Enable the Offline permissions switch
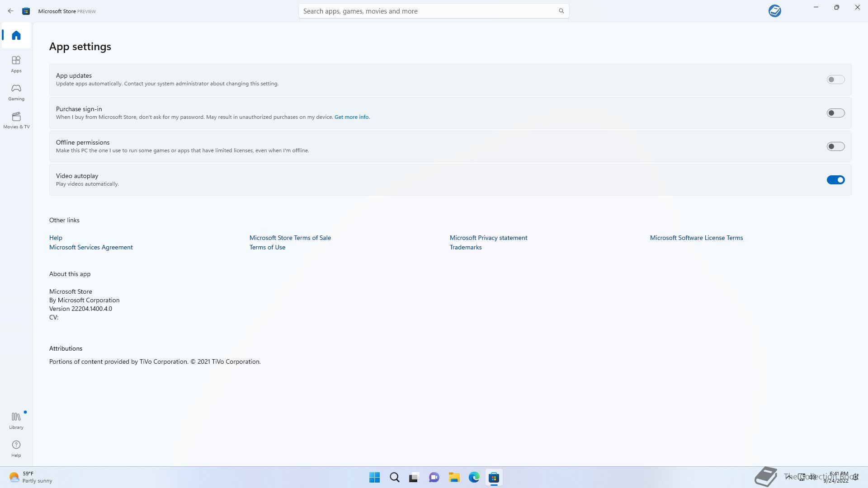868x488 pixels. (x=835, y=146)
